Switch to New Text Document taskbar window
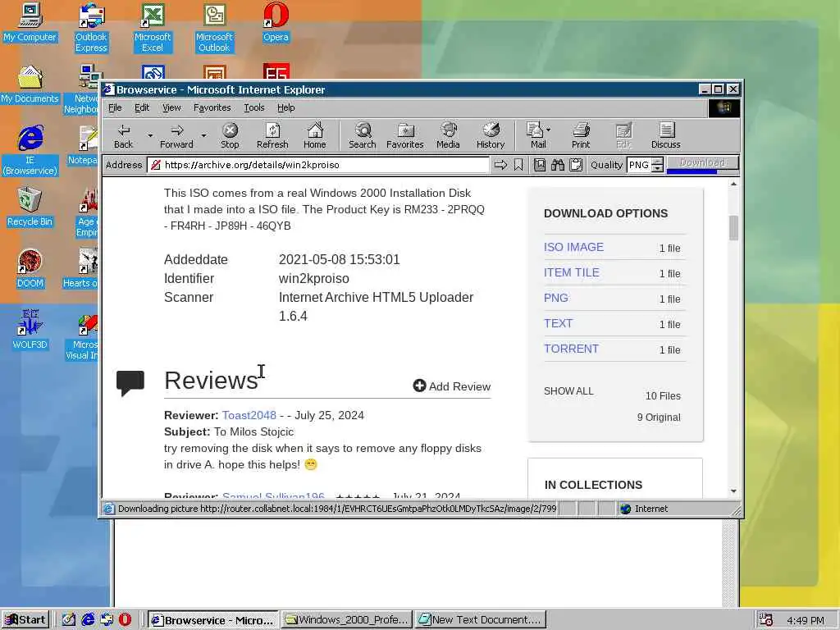 click(481, 620)
